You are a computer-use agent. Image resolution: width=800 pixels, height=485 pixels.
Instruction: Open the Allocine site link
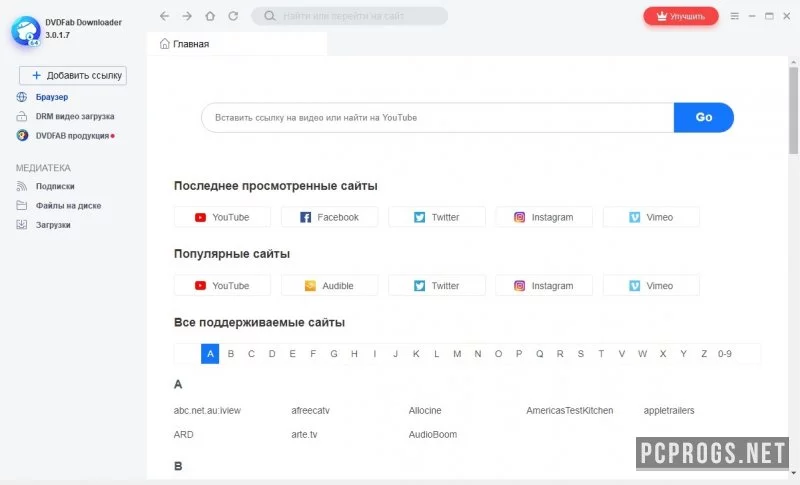pos(425,411)
